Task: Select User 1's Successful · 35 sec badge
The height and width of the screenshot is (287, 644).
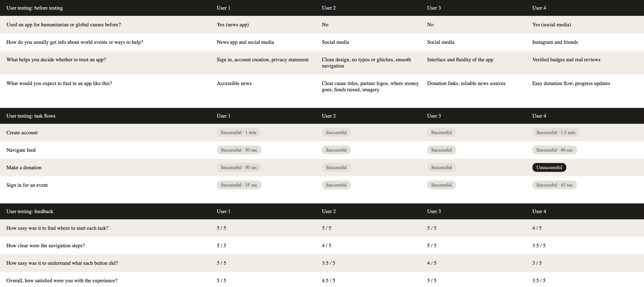Action: pyautogui.click(x=239, y=185)
